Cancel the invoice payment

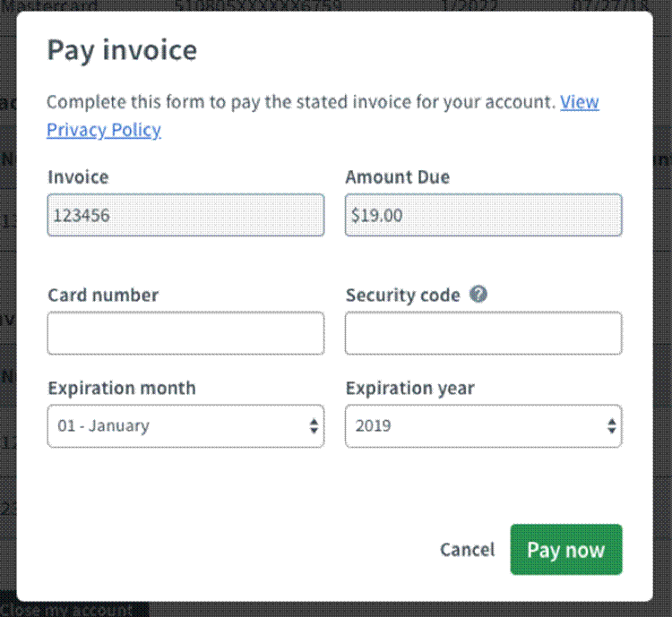(467, 550)
